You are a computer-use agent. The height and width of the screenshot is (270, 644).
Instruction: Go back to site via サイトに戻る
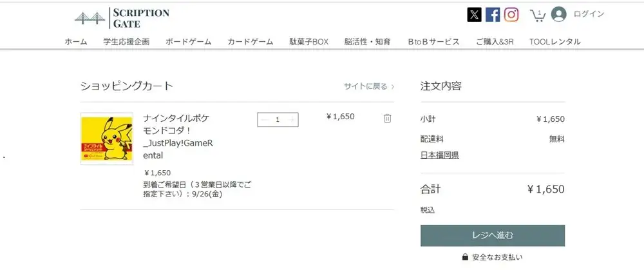tap(368, 86)
